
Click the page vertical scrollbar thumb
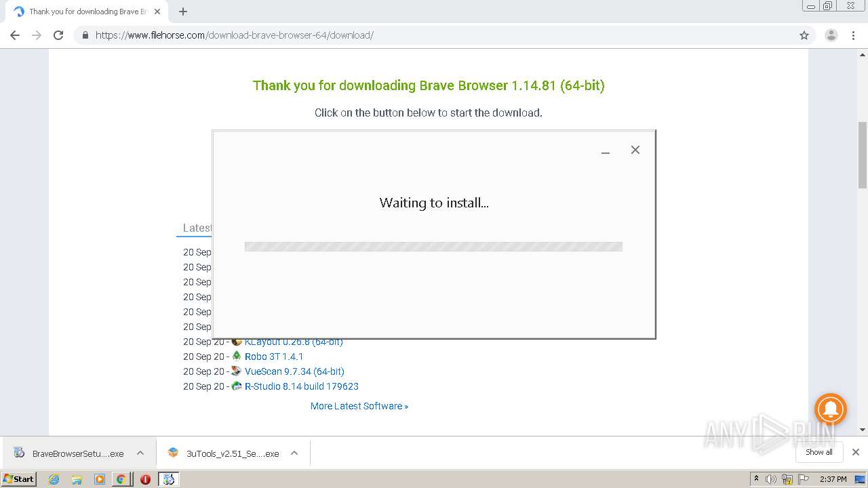(863, 155)
